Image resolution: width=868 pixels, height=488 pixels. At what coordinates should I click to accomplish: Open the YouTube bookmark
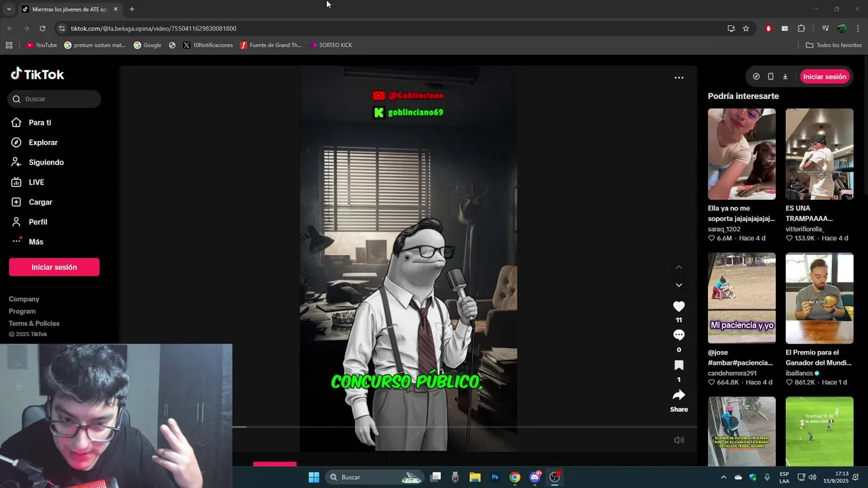tap(41, 45)
